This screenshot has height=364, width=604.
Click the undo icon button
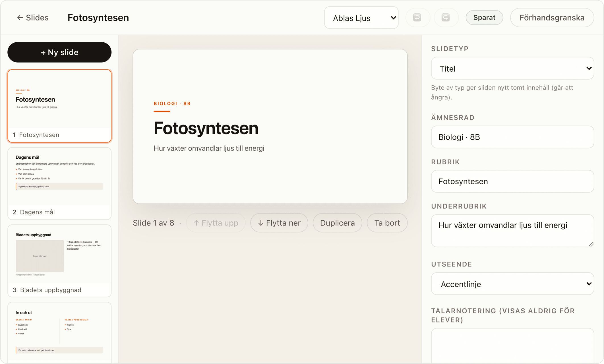point(417,18)
